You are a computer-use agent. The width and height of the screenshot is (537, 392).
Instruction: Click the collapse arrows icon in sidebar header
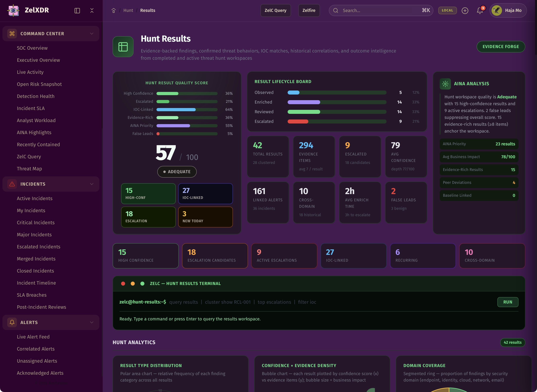(92, 10)
